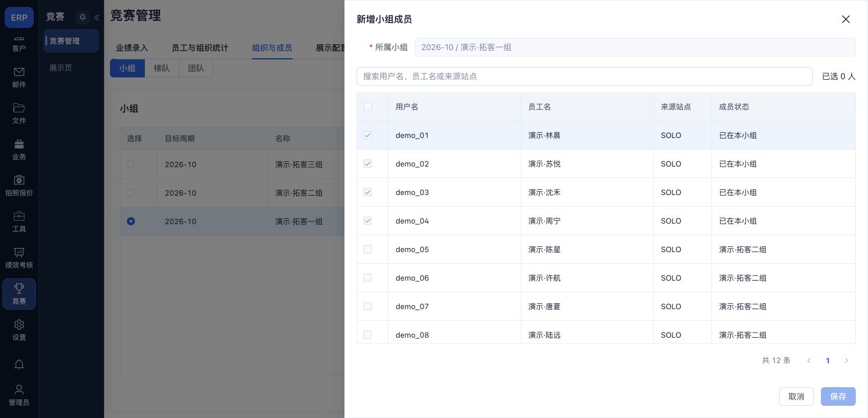
Task: Open the 设置 gear module
Action: pos(19,330)
